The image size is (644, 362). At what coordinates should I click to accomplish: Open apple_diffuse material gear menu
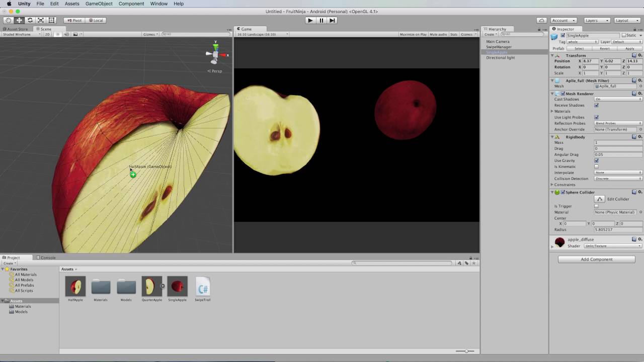click(x=640, y=239)
